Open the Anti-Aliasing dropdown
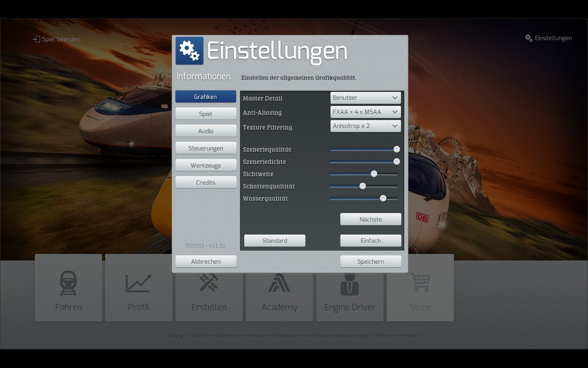 [365, 112]
